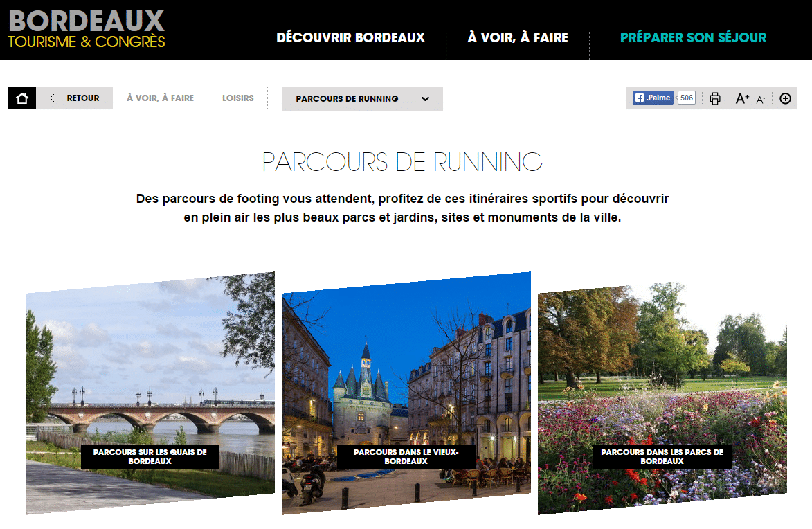The height and width of the screenshot is (529, 812).
Task: Click the Parcours dans les parcs label
Action: 662,456
